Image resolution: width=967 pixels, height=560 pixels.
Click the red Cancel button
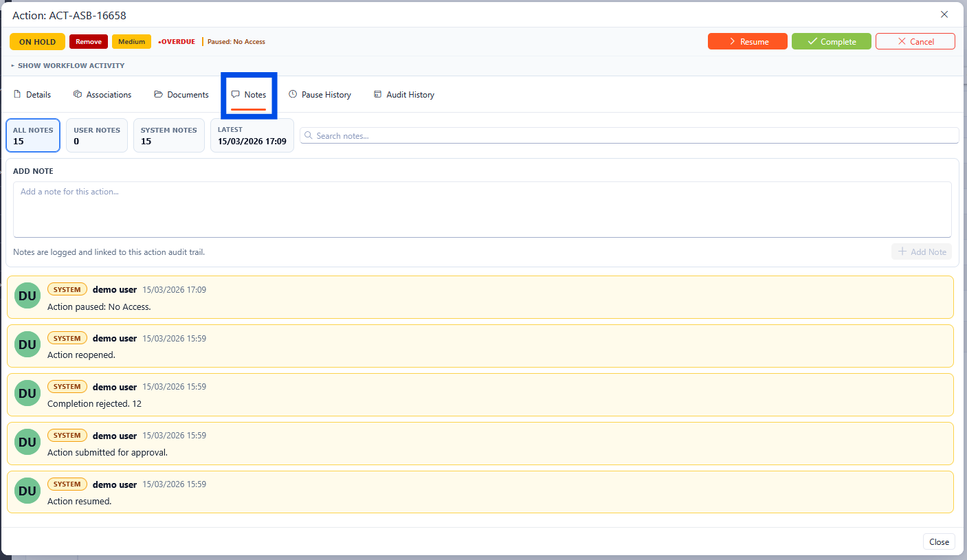pos(915,42)
